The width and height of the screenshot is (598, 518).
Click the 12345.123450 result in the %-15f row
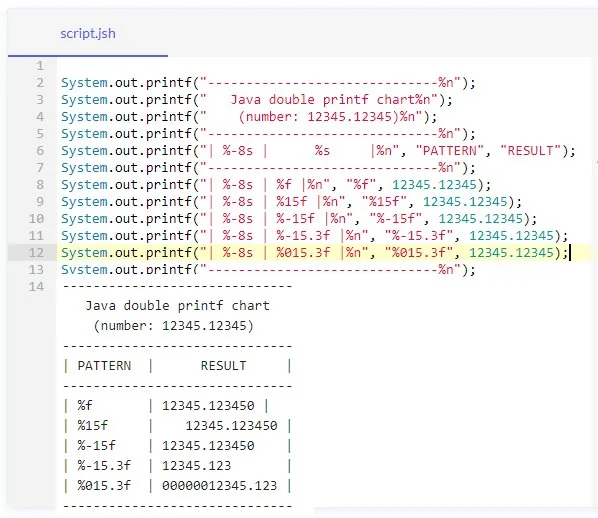coord(208,446)
